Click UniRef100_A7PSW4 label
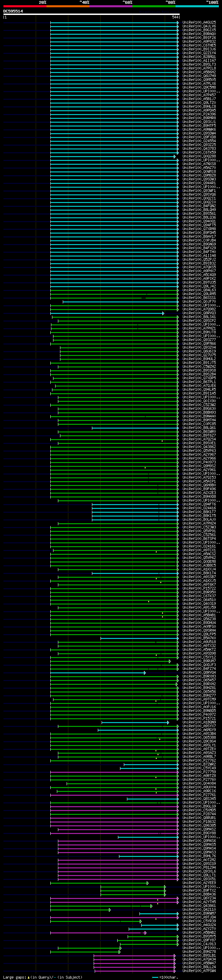Viewport: 222px width, 980px height. tap(199, 971)
